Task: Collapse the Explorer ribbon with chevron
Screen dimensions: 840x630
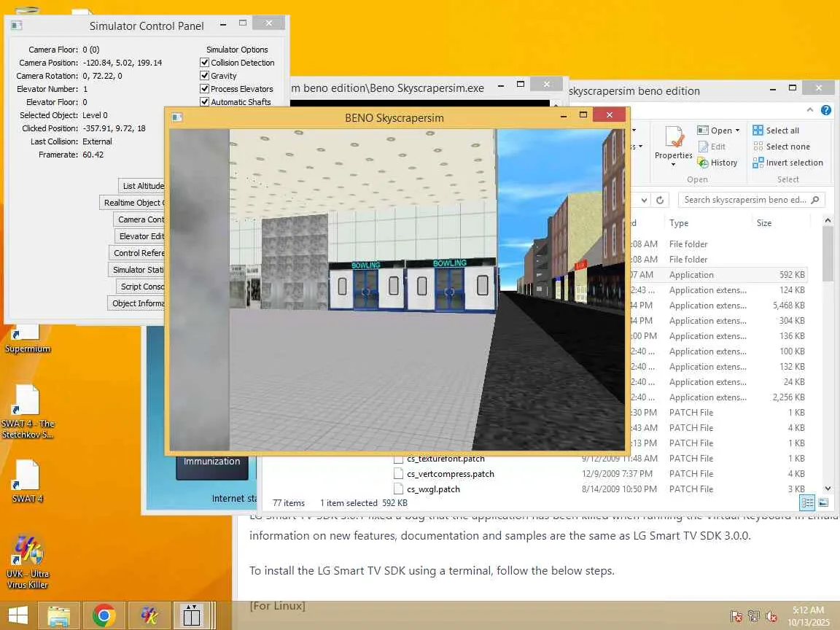Action: (810, 110)
